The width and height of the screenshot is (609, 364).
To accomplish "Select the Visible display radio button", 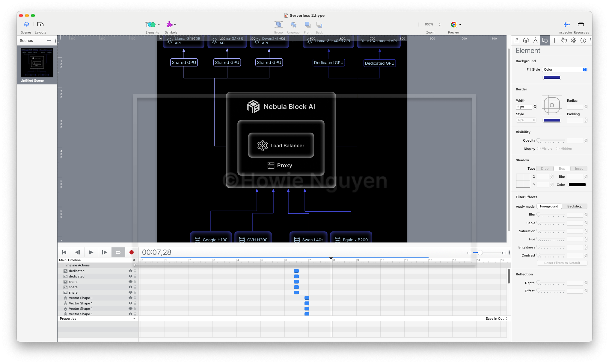I will [x=539, y=148].
